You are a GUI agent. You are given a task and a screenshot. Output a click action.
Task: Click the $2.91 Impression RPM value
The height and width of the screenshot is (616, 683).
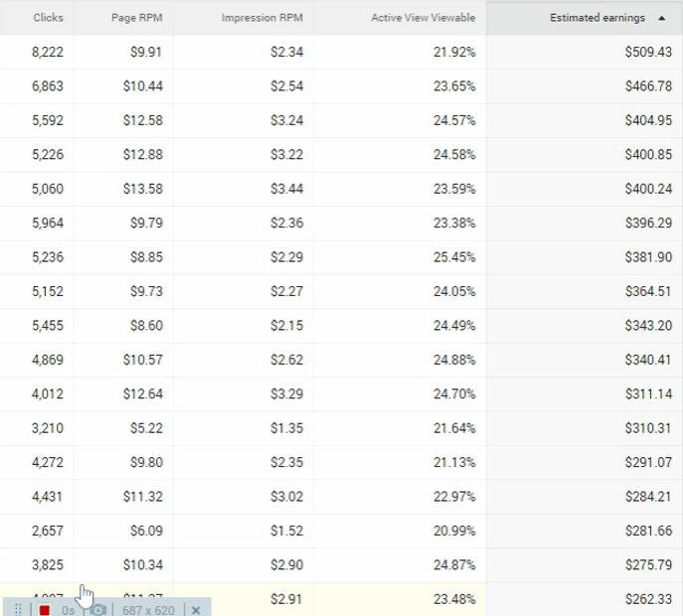click(x=286, y=599)
